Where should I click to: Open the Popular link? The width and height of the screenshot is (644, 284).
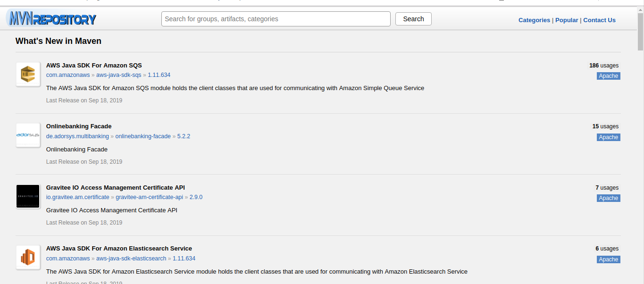click(567, 20)
